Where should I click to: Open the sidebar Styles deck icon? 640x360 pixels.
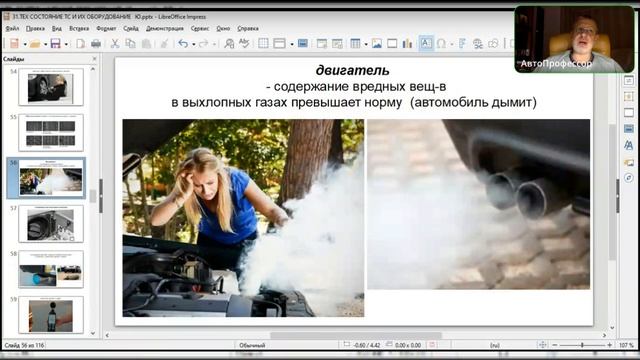[629, 145]
